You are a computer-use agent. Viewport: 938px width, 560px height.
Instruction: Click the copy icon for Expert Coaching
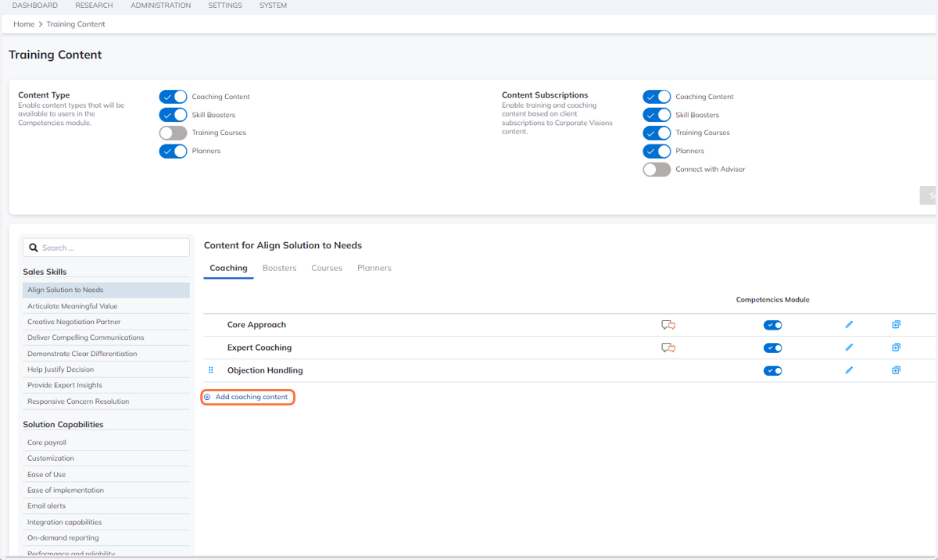point(896,348)
